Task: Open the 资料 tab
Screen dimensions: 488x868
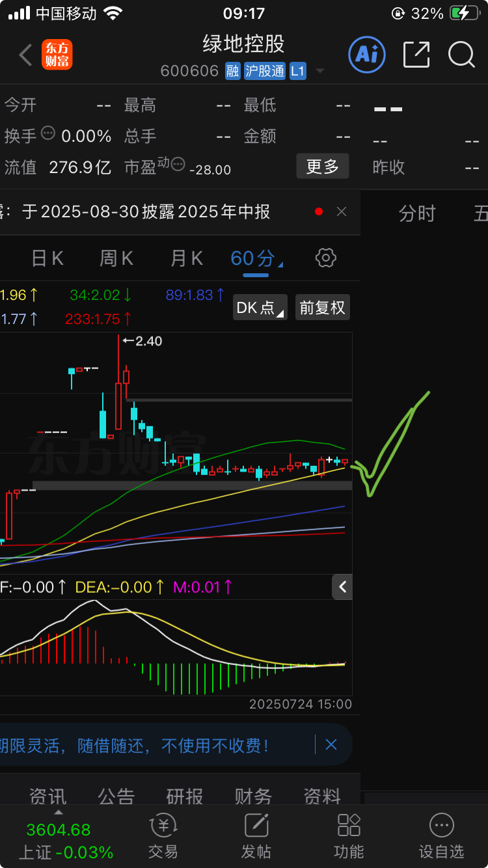Action: point(322,796)
